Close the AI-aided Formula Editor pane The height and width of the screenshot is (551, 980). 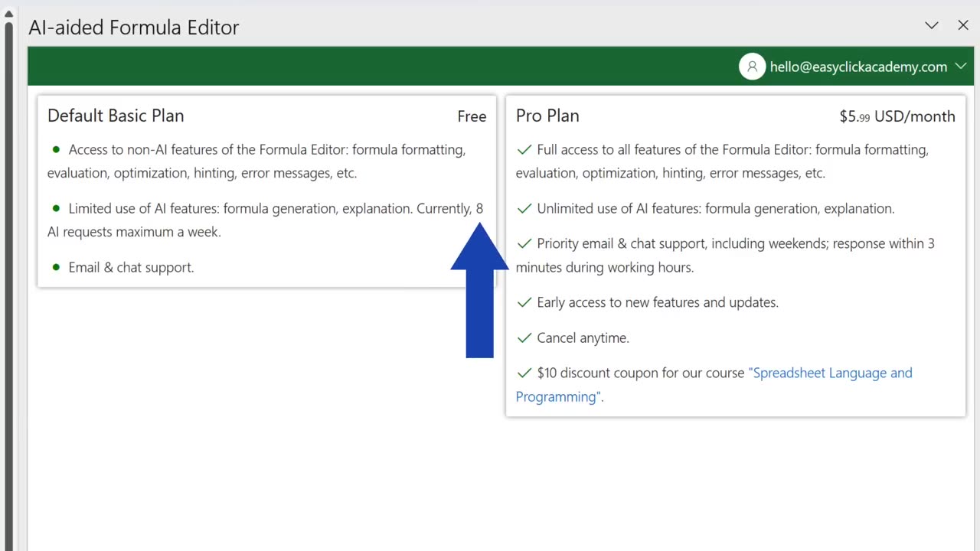pos(963,25)
